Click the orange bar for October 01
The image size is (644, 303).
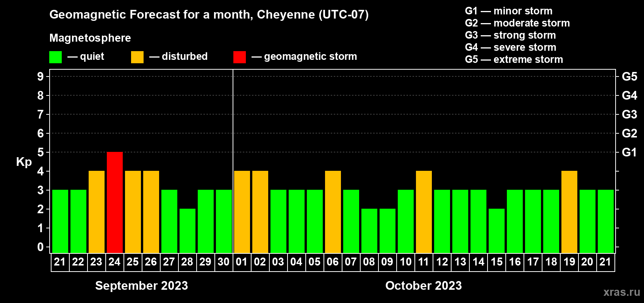pos(242,212)
